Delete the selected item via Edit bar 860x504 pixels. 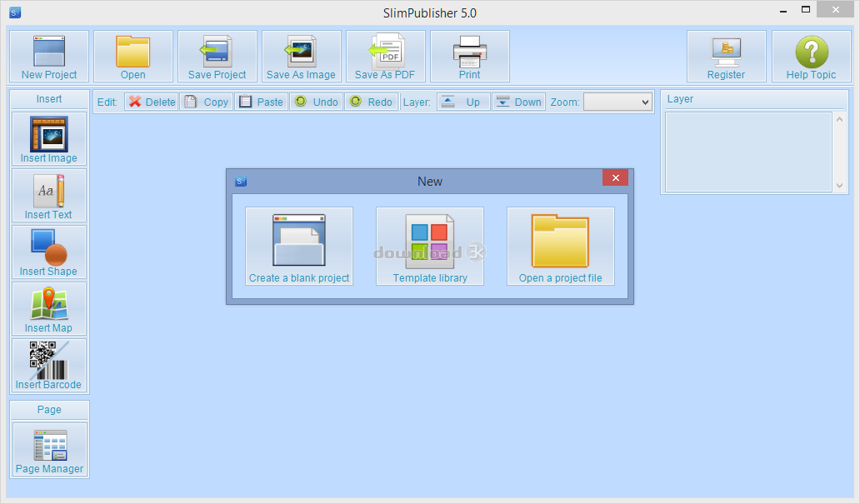click(x=152, y=102)
